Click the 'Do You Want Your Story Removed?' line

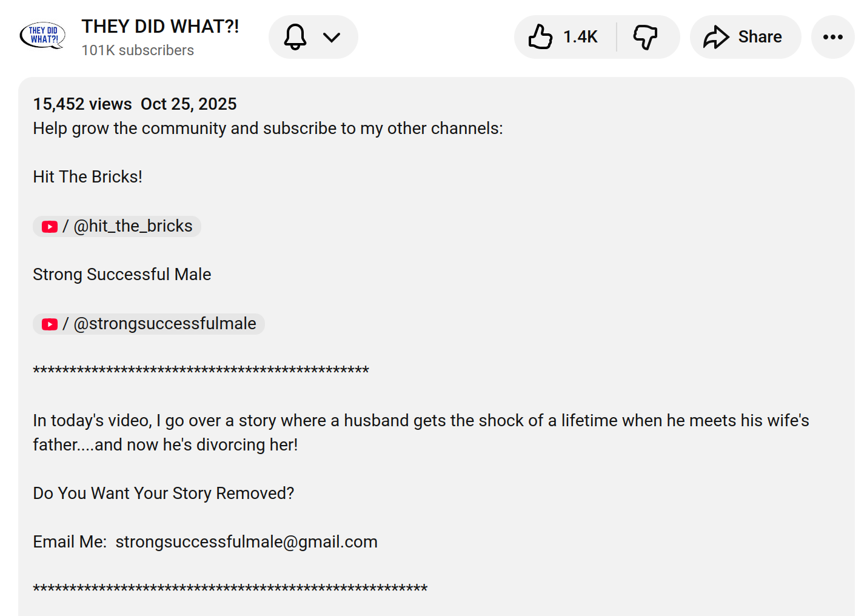point(164,494)
